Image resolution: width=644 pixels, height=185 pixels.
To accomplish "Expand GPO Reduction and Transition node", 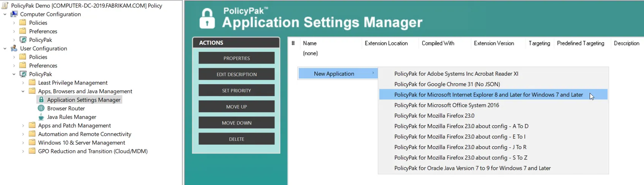I will tap(23, 151).
